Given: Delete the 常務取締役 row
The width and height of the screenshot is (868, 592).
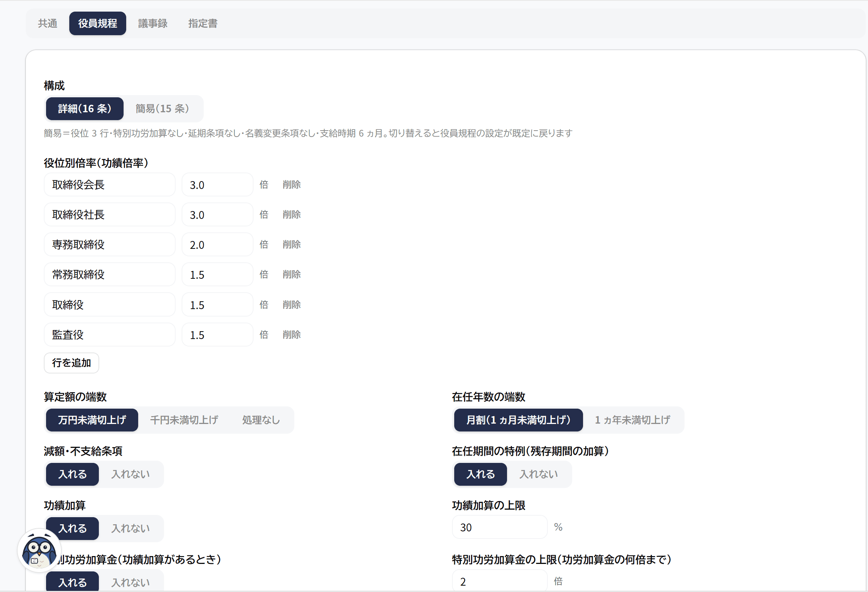Looking at the screenshot, I should (292, 275).
